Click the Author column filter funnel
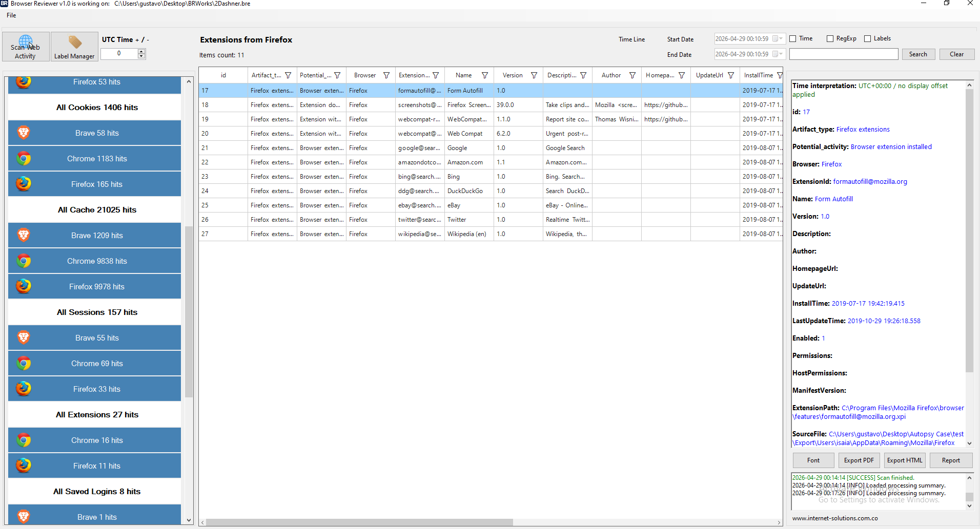The height and width of the screenshot is (529, 980). coord(632,75)
